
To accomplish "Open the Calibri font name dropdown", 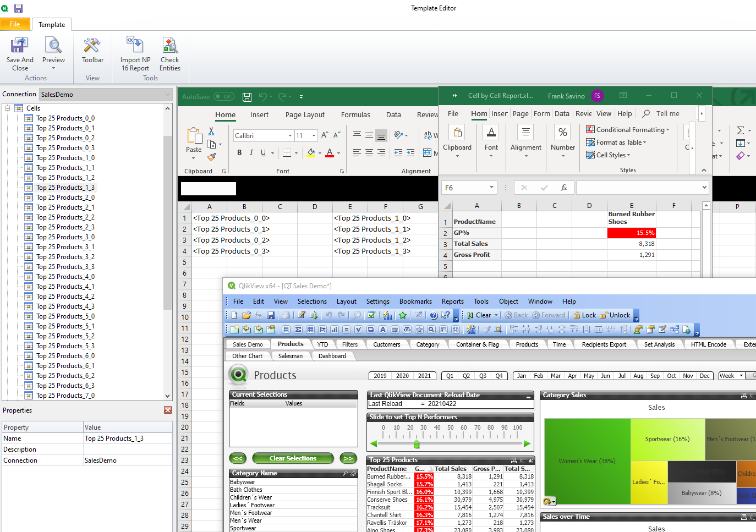I will pyautogui.click(x=290, y=135).
